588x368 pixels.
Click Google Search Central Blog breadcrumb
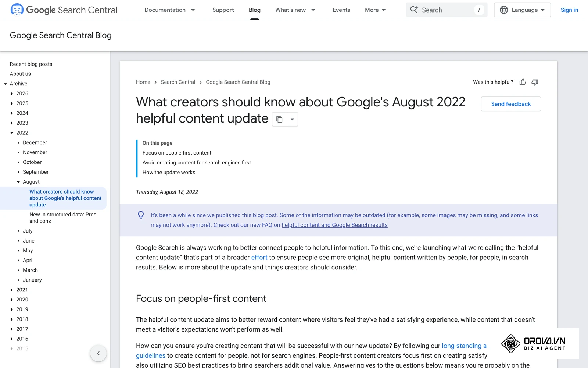tap(238, 82)
